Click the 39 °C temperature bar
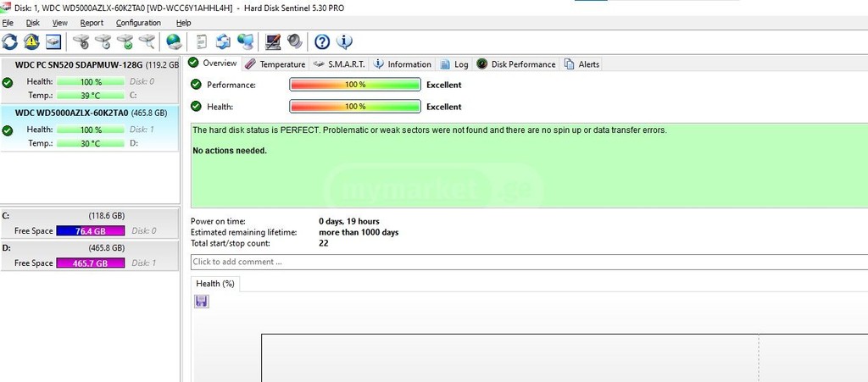 (x=90, y=95)
